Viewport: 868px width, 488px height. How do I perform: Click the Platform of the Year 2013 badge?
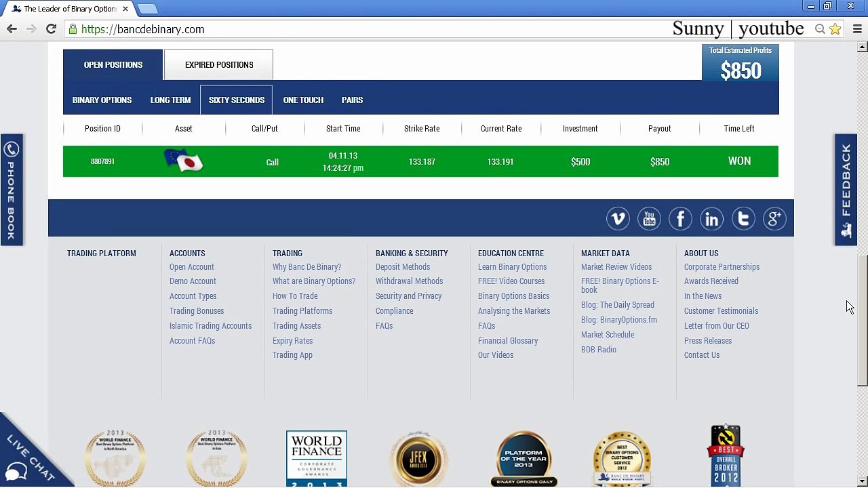click(524, 458)
